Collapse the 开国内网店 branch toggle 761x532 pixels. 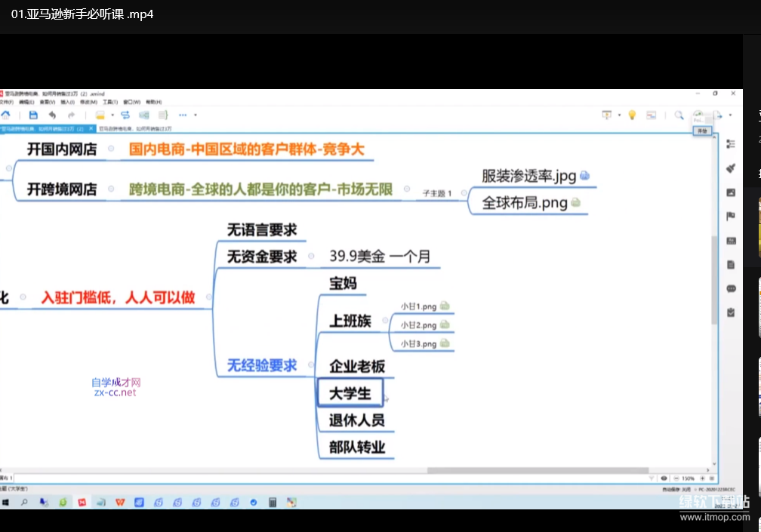tap(111, 149)
